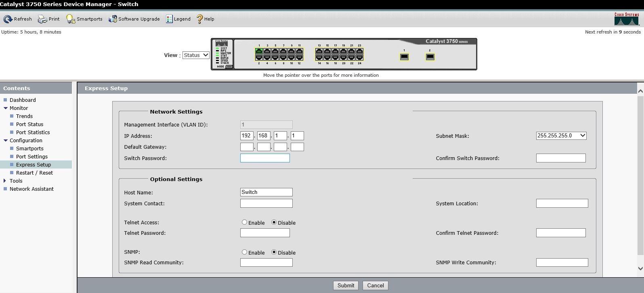Select switch port 12 on front panel
Image resolution: width=644 pixels, height=293 pixels.
click(x=299, y=57)
